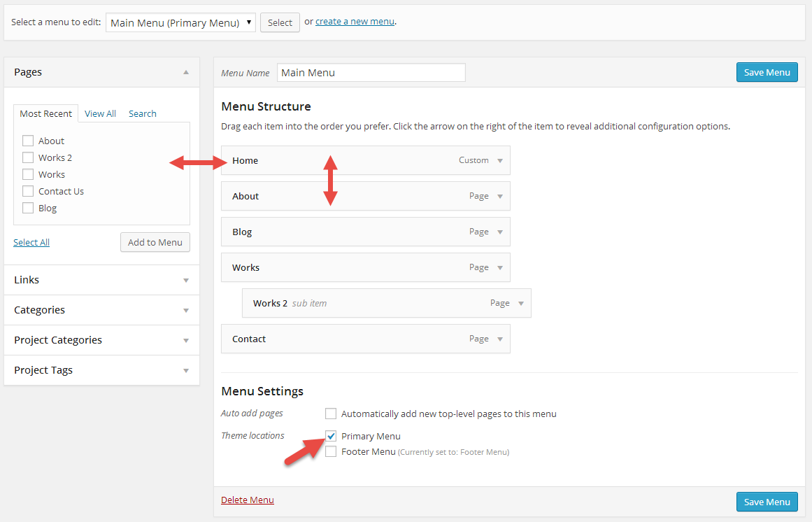This screenshot has height=522, width=812.
Task: Uncheck the Primary Menu theme location
Action: point(331,436)
